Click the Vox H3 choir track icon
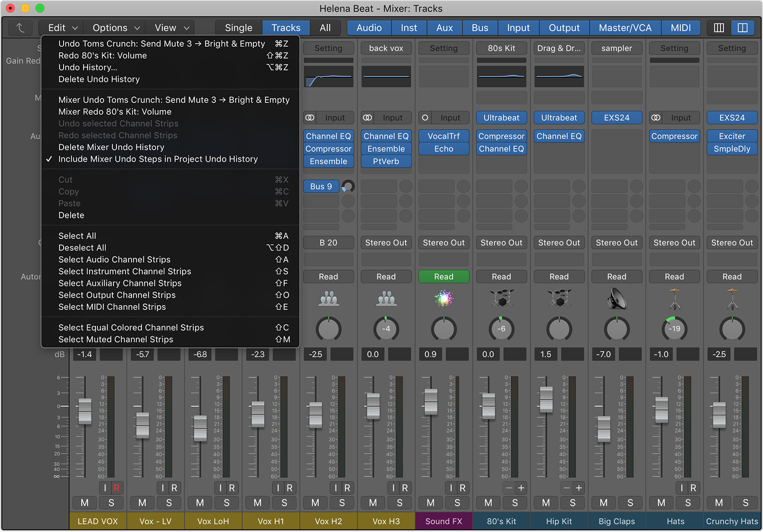The height and width of the screenshot is (532, 763). [386, 299]
